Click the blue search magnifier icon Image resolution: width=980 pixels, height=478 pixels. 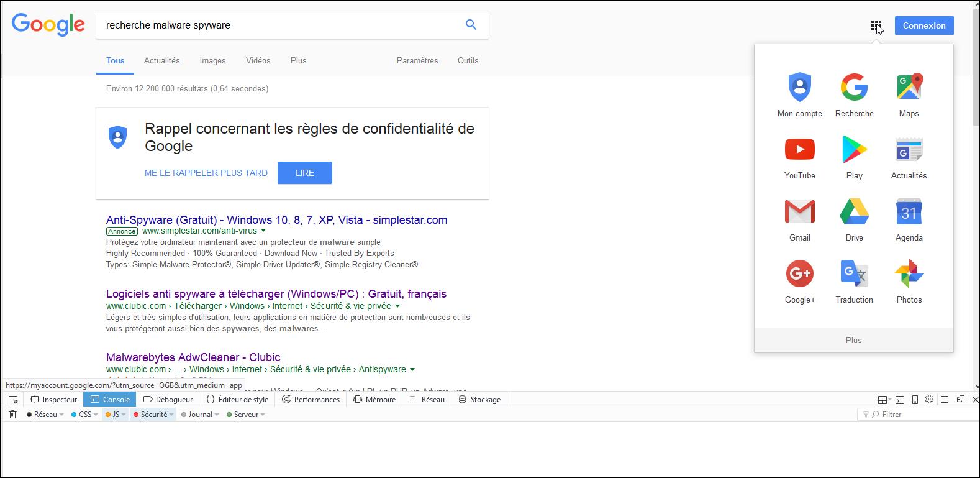click(471, 25)
